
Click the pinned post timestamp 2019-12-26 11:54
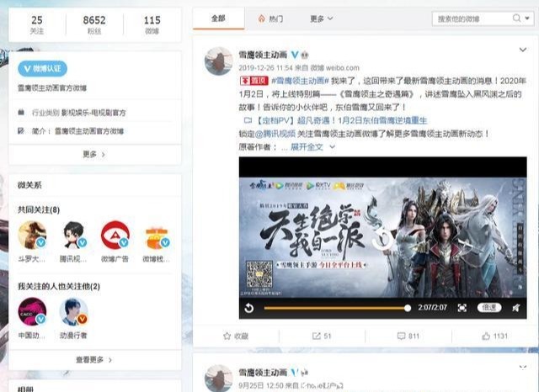[x=265, y=68]
